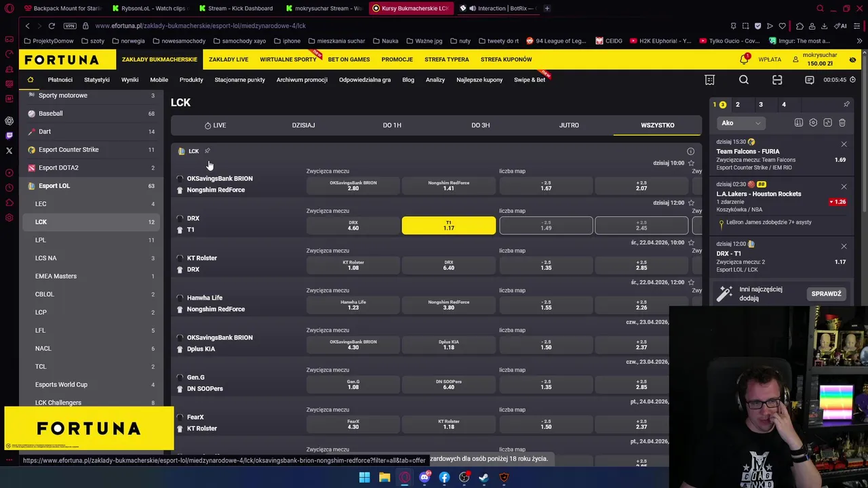Open the mokrysuchar account profile
Image resolution: width=868 pixels, height=488 pixels.
click(814, 60)
